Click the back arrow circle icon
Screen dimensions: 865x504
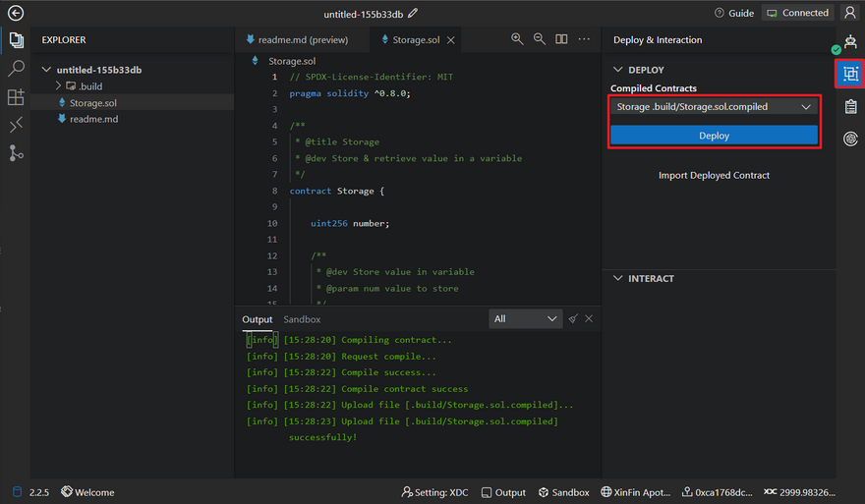point(16,13)
